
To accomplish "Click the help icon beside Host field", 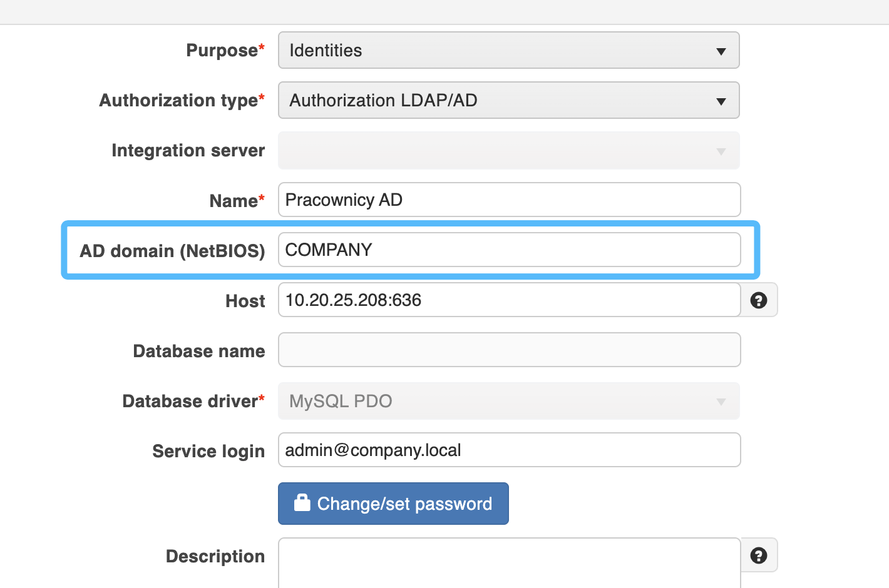I will pos(759,300).
